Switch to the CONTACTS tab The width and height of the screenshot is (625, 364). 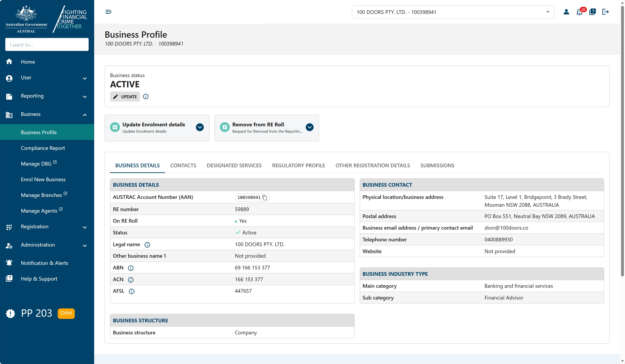coord(183,165)
